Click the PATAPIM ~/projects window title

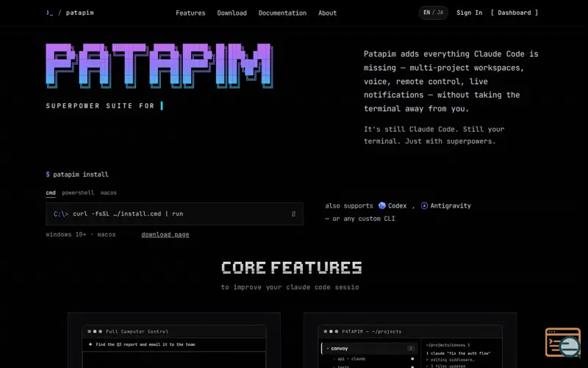click(371, 332)
